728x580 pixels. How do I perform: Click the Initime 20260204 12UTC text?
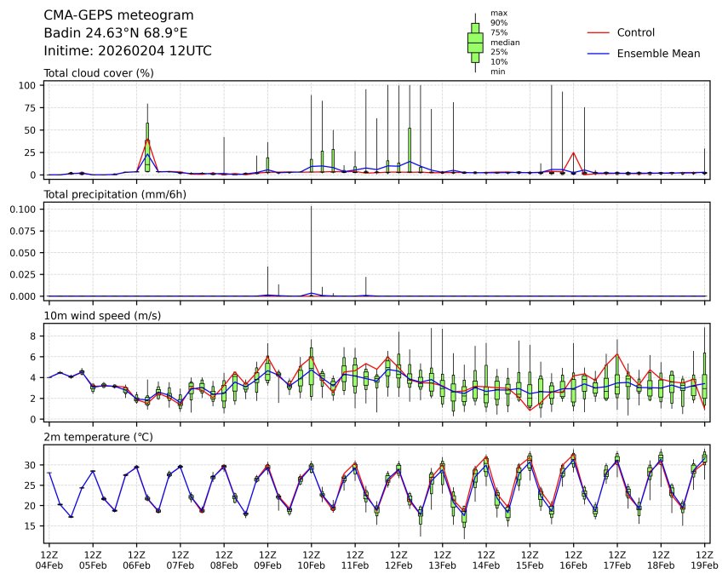tap(128, 51)
